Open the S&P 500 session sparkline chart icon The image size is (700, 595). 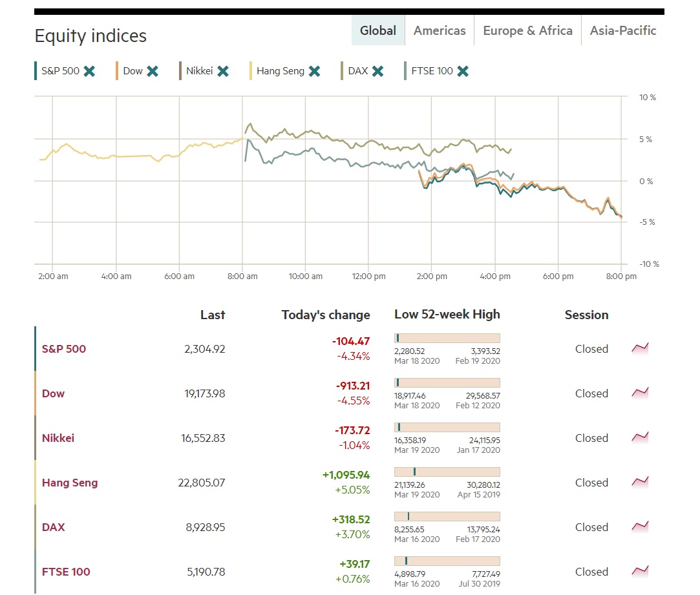[640, 349]
